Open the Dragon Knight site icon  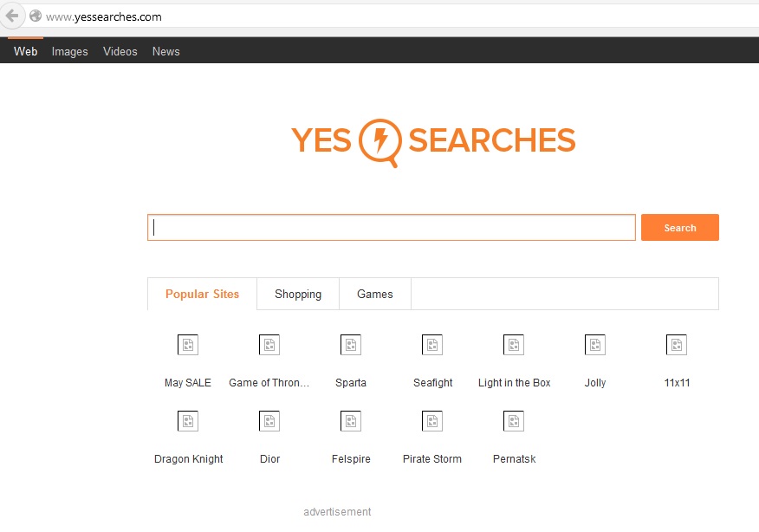(x=188, y=421)
